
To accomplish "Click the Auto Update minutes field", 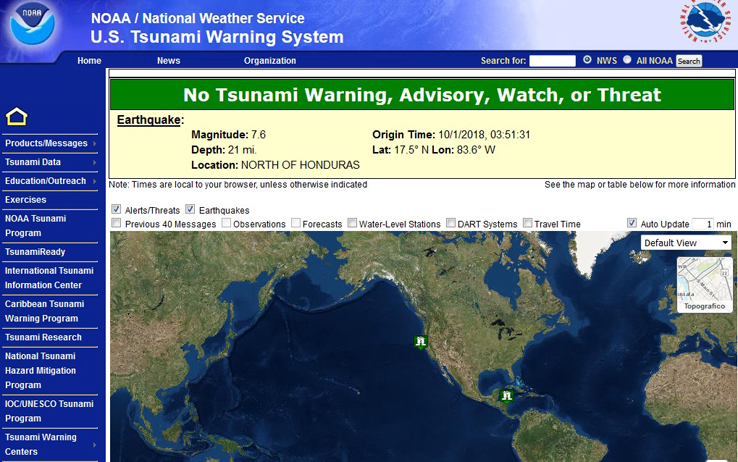I will point(703,224).
